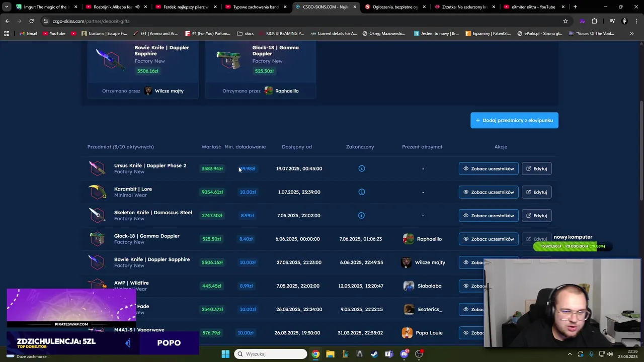Show more bookmarks chevron
The height and width of the screenshot is (362, 644).
tap(632, 33)
